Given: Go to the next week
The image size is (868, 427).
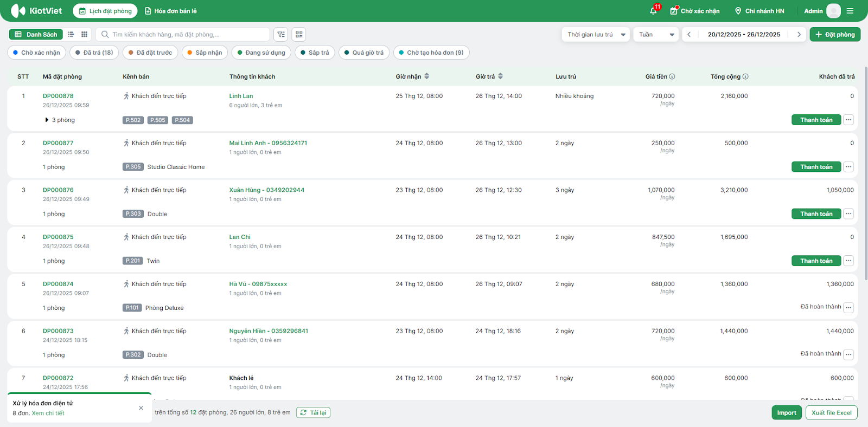Looking at the screenshot, I should [x=799, y=35].
